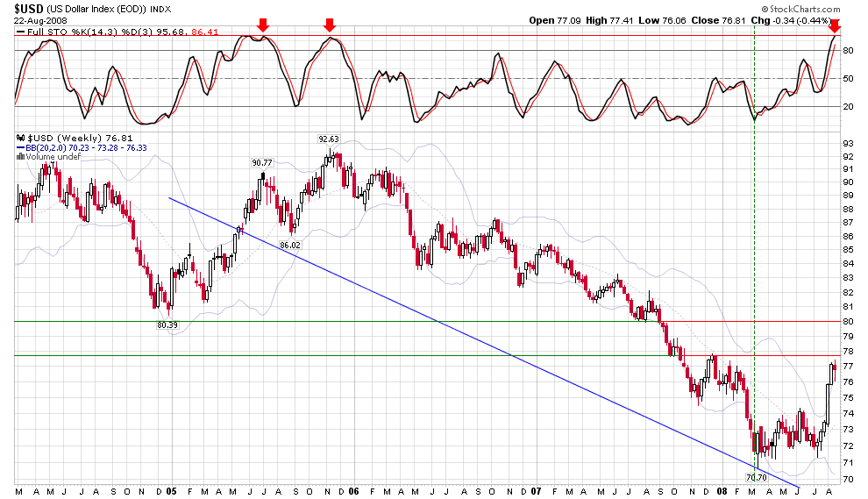The width and height of the screenshot is (868, 499).
Task: Click the 06 year label on time axis
Action: tap(353, 492)
